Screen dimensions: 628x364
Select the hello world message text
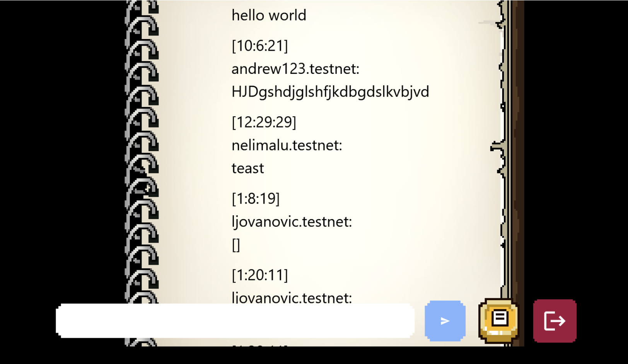click(x=269, y=15)
